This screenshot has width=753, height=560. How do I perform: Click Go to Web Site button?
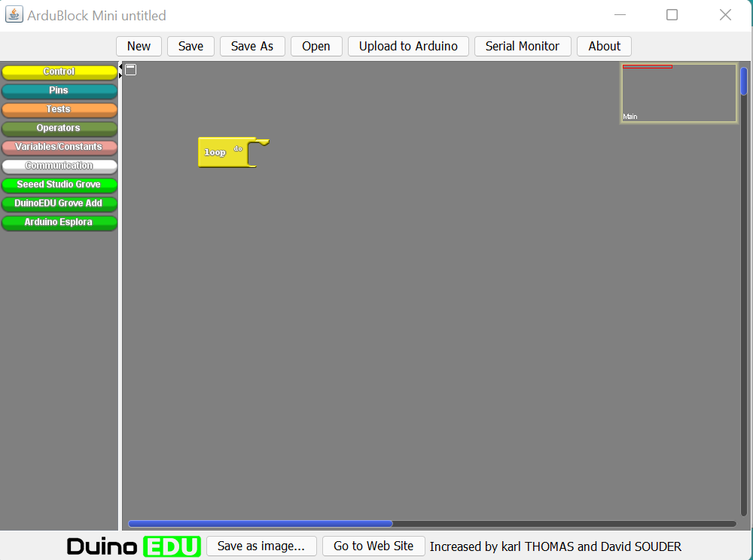tap(373, 546)
